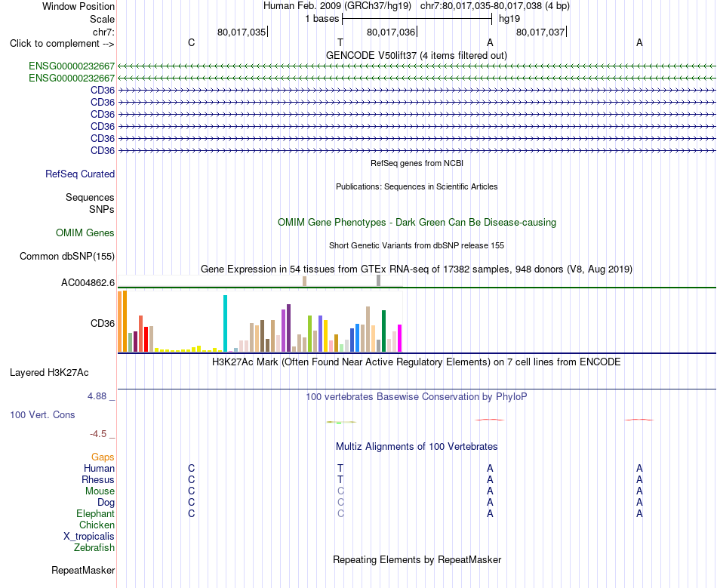
Task: Click base C in the complement row
Action: tap(191, 42)
